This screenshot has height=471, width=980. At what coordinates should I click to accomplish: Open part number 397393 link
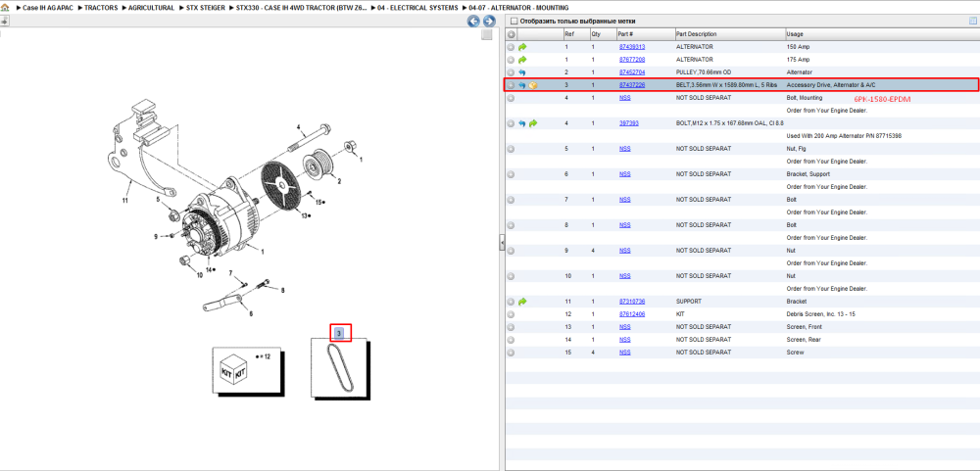pyautogui.click(x=629, y=123)
